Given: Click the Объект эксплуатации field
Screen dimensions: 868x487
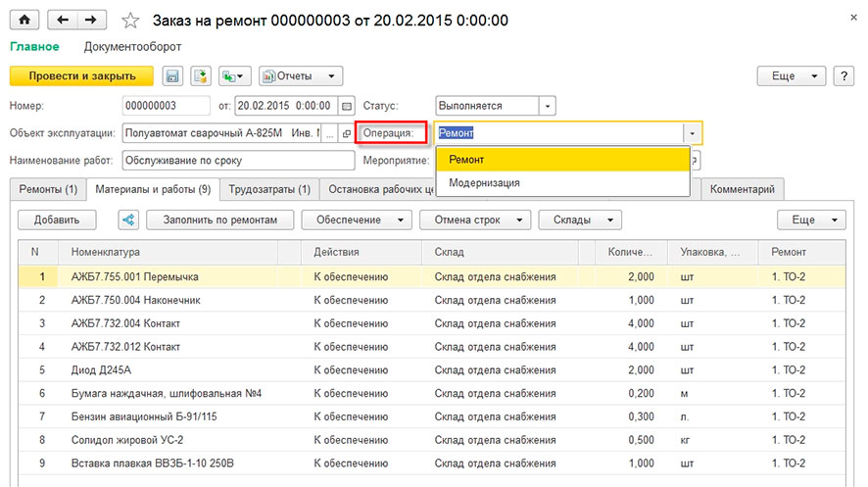Looking at the screenshot, I should (x=221, y=133).
